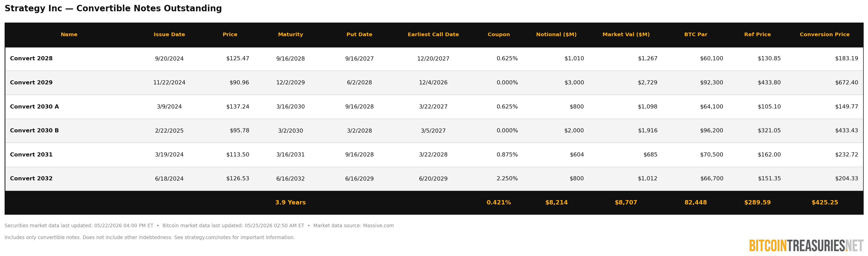Click BTC par value $60,100
Image resolution: width=868 pixels, height=256 pixels.
click(712, 59)
